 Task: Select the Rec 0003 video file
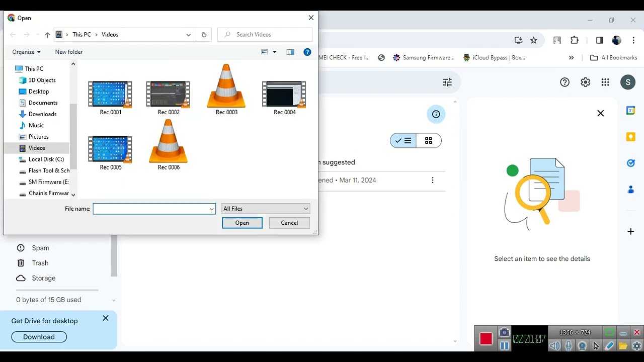(x=226, y=89)
